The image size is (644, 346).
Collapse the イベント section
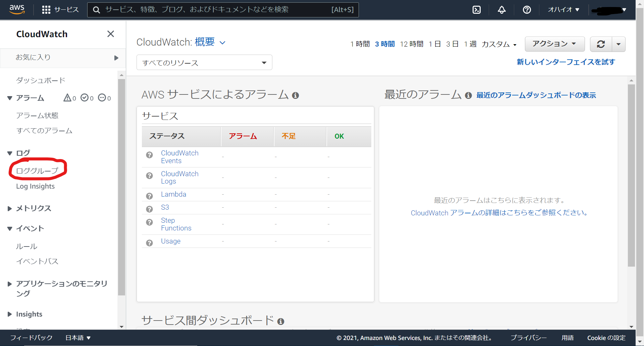(x=10, y=229)
